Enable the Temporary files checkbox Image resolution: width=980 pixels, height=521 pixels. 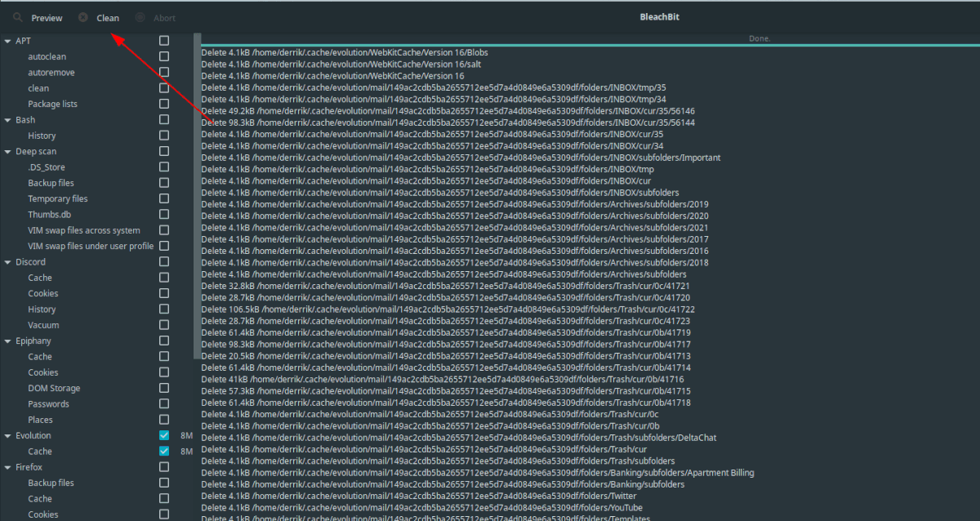(164, 198)
